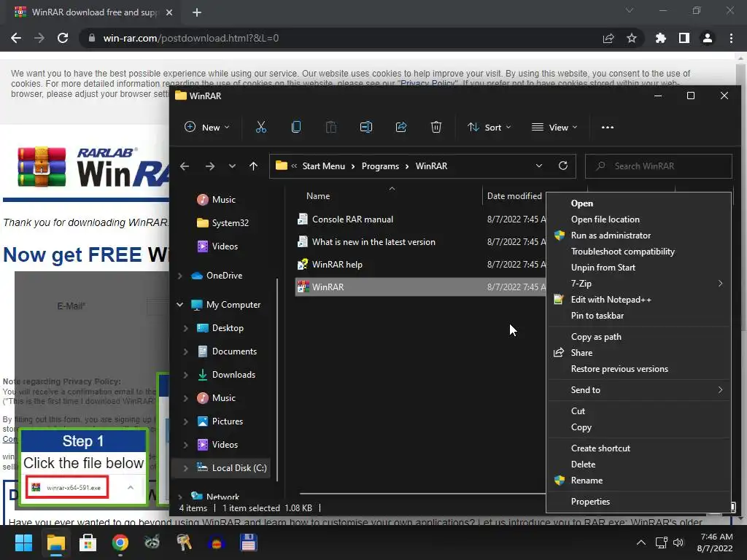Refresh the WinRAR folder view
The height and width of the screenshot is (560, 747).
tap(563, 166)
